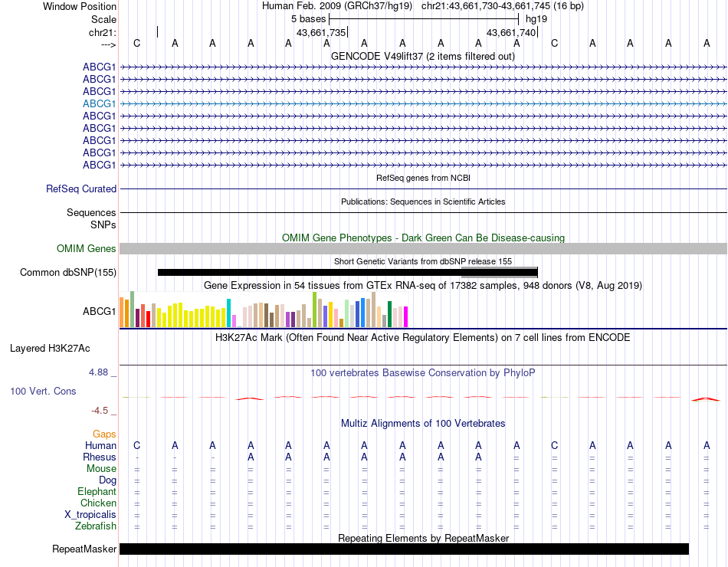Click the 4.88 upper scale value
The width and height of the screenshot is (728, 567).
[x=98, y=372]
